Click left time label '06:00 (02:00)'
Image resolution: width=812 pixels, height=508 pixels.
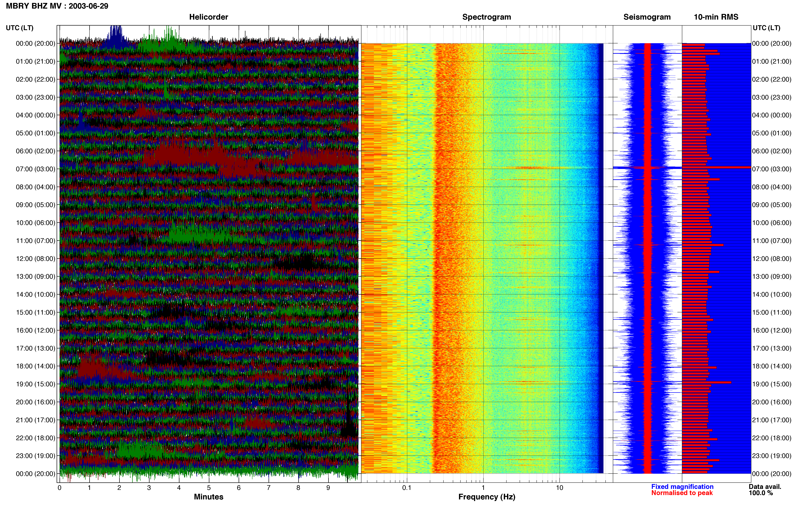click(35, 151)
